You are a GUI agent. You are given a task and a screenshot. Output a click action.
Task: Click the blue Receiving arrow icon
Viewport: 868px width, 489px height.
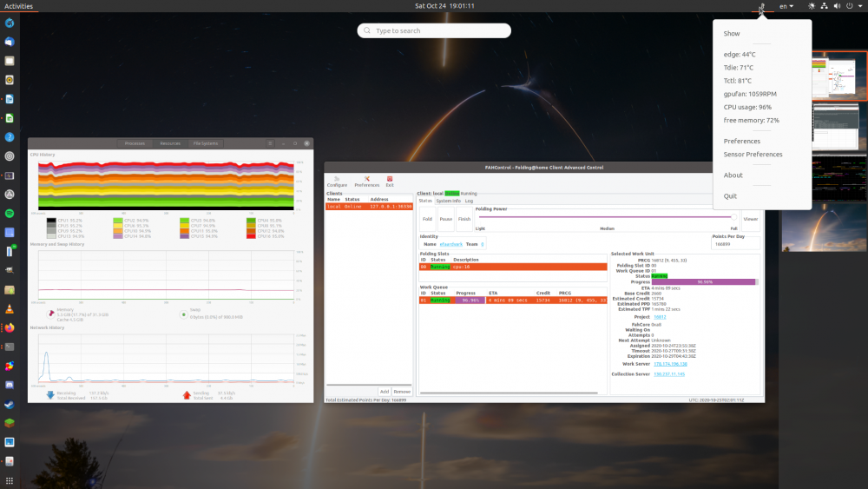pyautogui.click(x=50, y=395)
